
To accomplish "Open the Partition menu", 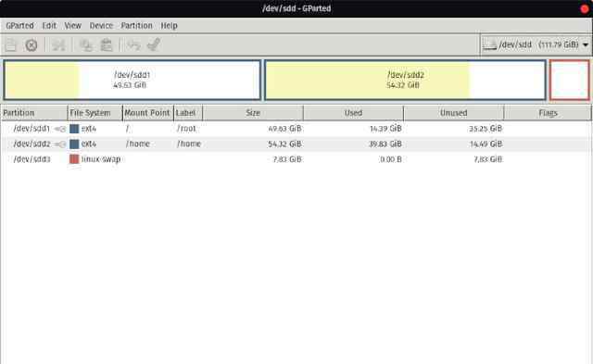I will [x=136, y=25].
